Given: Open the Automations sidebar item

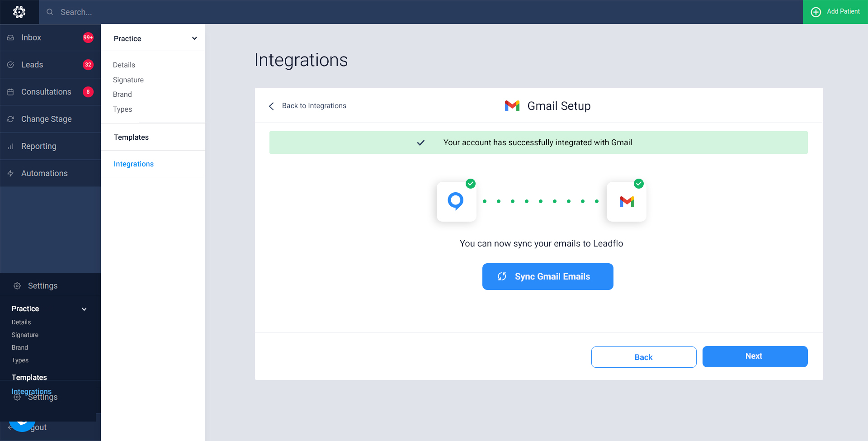Looking at the screenshot, I should tap(50, 173).
